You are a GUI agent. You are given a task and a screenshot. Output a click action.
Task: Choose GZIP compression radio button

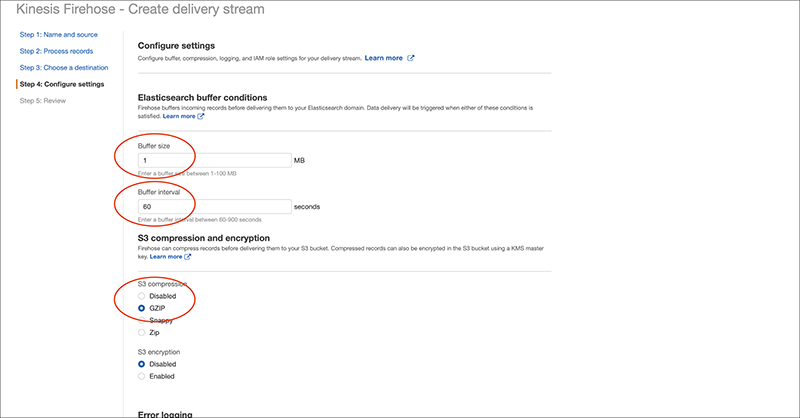coord(141,308)
